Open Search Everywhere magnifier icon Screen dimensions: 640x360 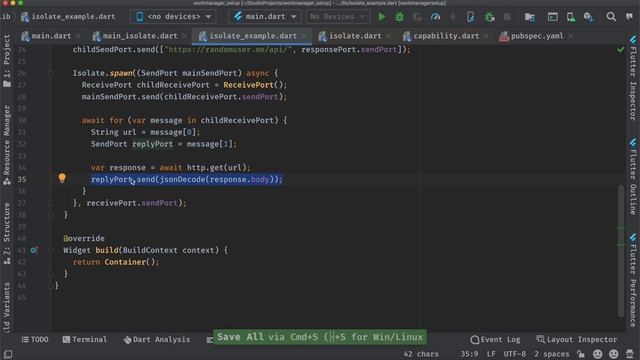coord(611,17)
